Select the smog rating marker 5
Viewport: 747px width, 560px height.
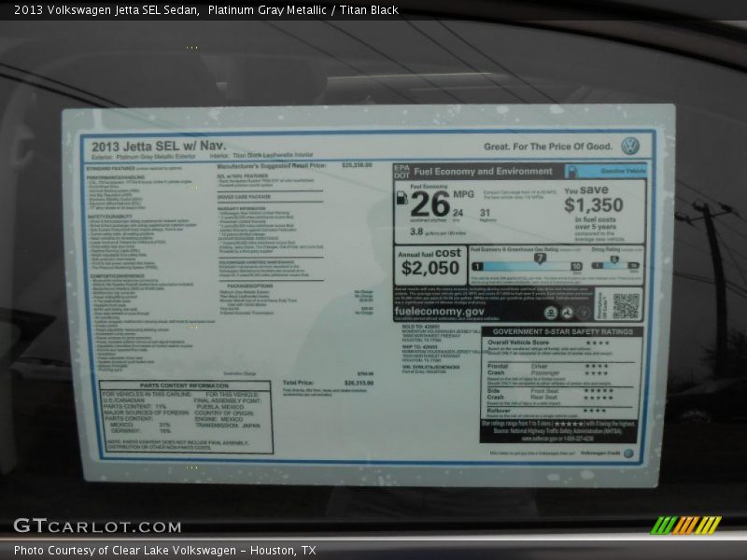[614, 259]
